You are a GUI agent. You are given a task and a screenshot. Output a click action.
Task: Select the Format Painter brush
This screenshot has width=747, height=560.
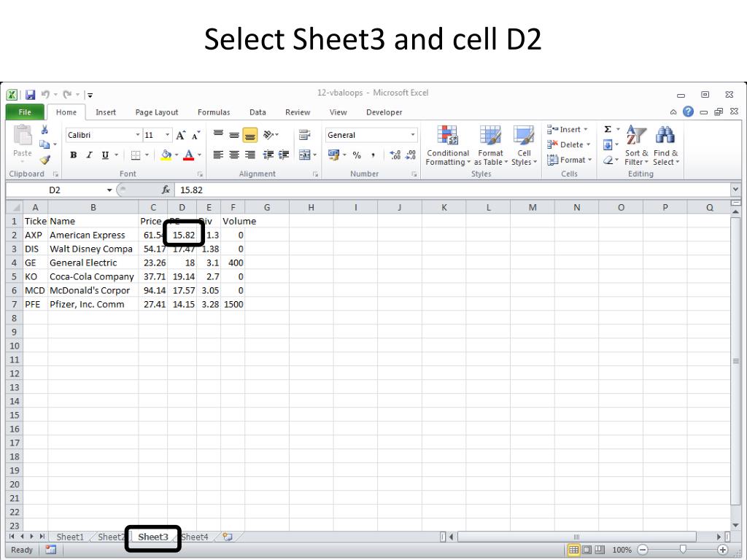44,160
